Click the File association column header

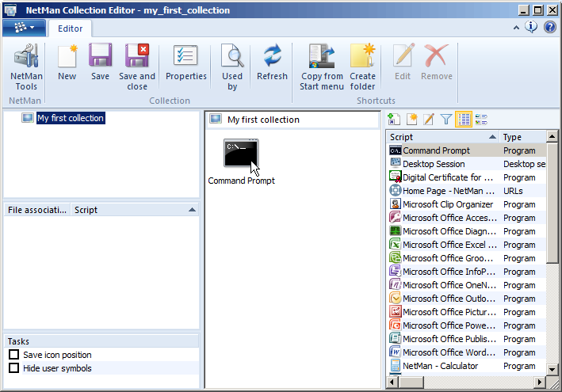tap(37, 210)
